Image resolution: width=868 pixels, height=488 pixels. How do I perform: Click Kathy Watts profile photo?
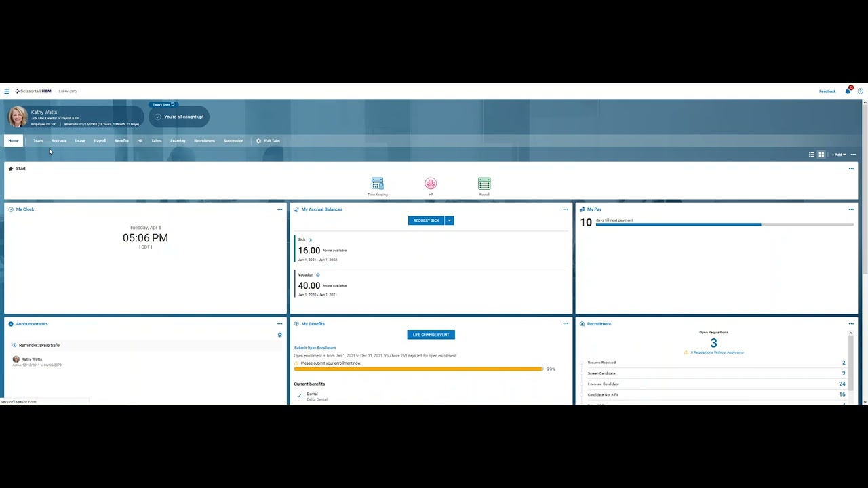point(18,117)
